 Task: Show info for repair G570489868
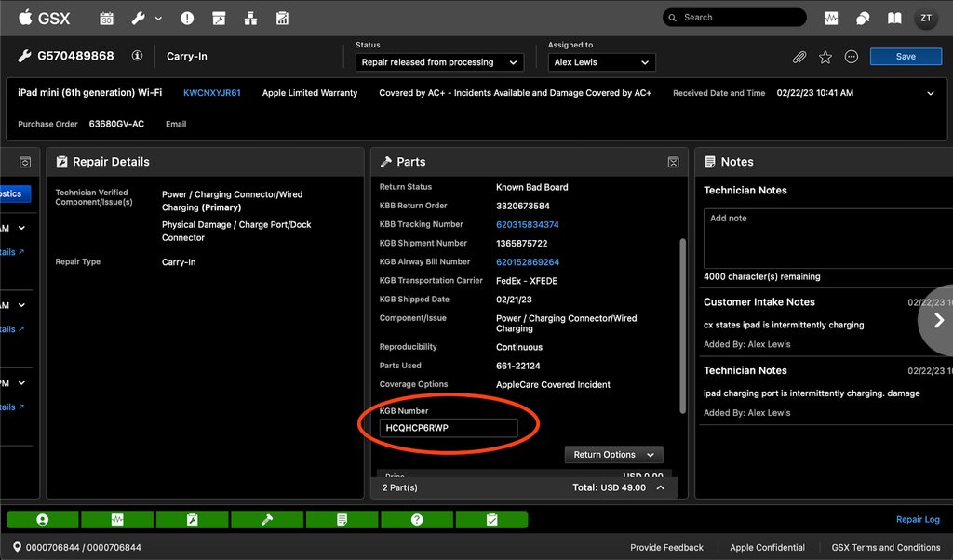(x=138, y=56)
